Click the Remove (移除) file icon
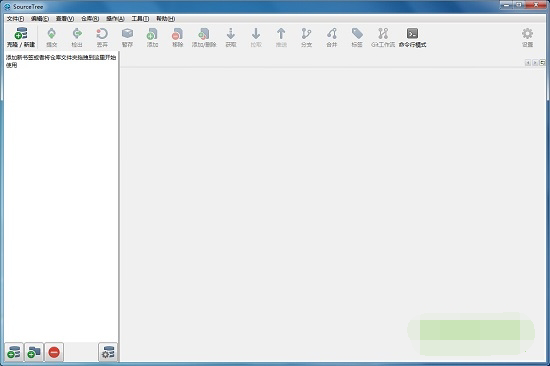Image resolution: width=550 pixels, height=366 pixels. click(x=177, y=34)
